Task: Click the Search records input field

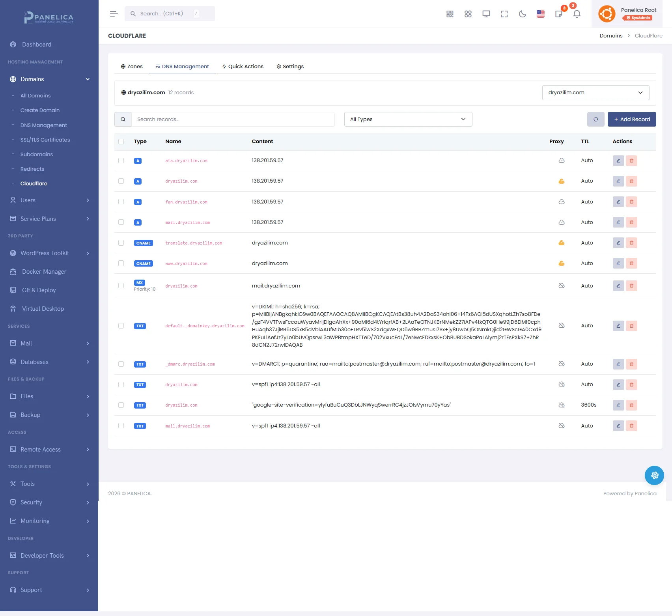Action: 233,119
